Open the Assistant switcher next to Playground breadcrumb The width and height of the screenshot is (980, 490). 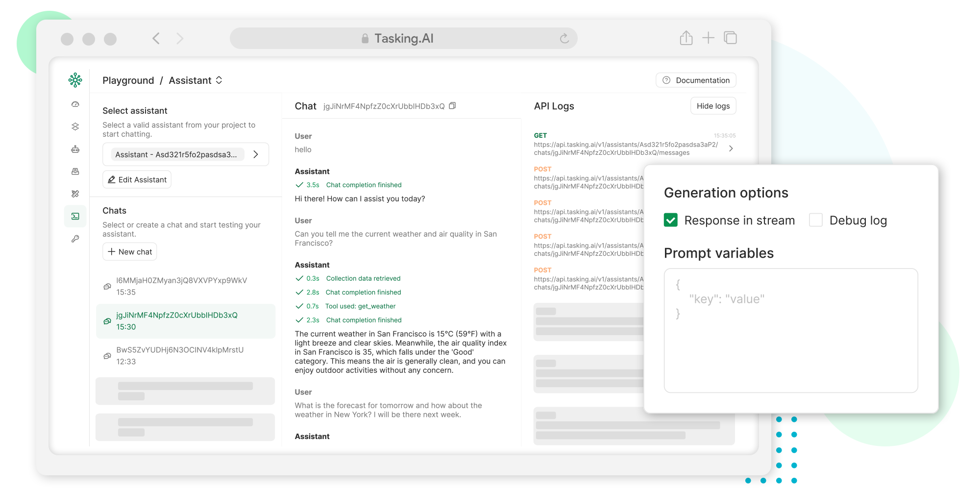pyautogui.click(x=219, y=80)
